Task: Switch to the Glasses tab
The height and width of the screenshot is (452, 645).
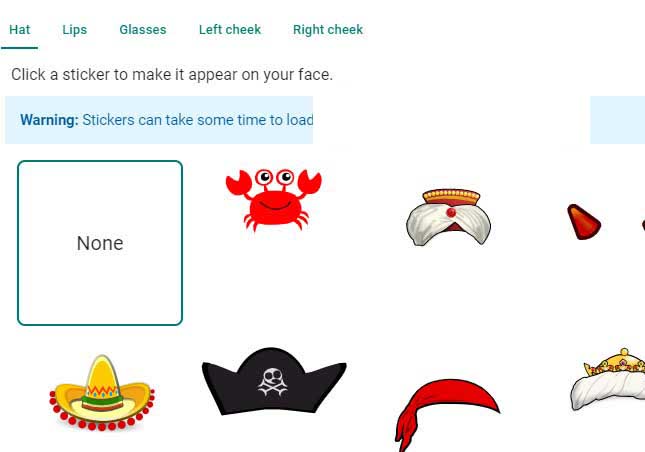Action: 143,30
